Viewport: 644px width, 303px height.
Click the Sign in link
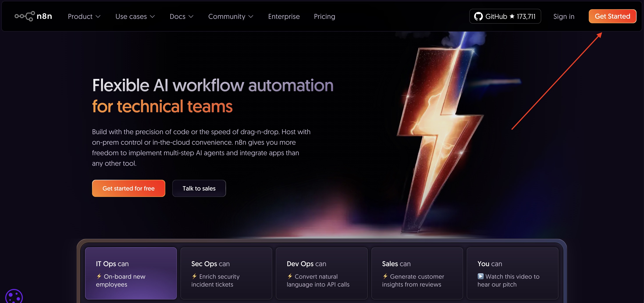564,16
